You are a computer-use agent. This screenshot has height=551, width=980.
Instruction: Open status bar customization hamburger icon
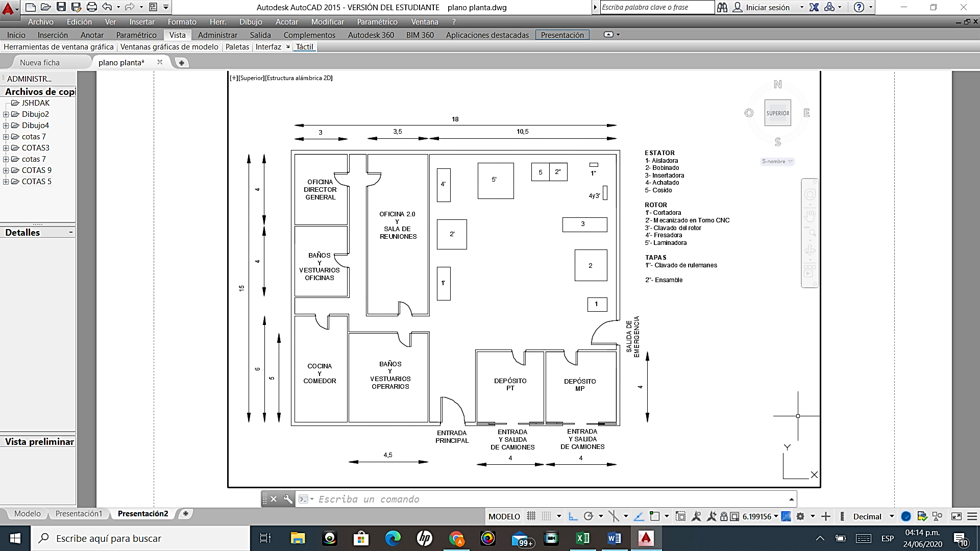pos(972,516)
